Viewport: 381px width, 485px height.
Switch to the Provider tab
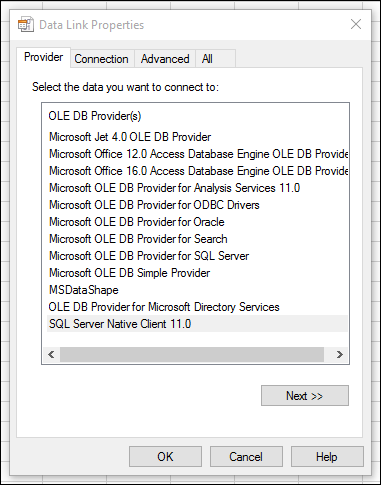(43, 57)
